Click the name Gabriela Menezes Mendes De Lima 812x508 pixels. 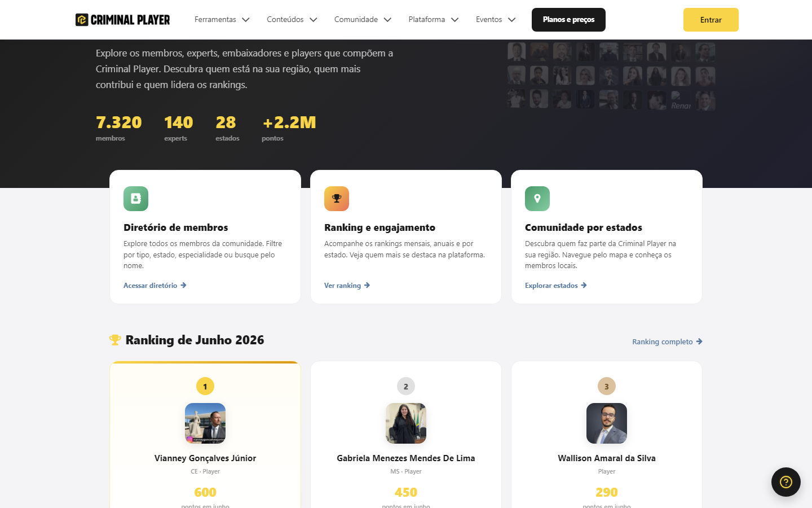coord(406,458)
